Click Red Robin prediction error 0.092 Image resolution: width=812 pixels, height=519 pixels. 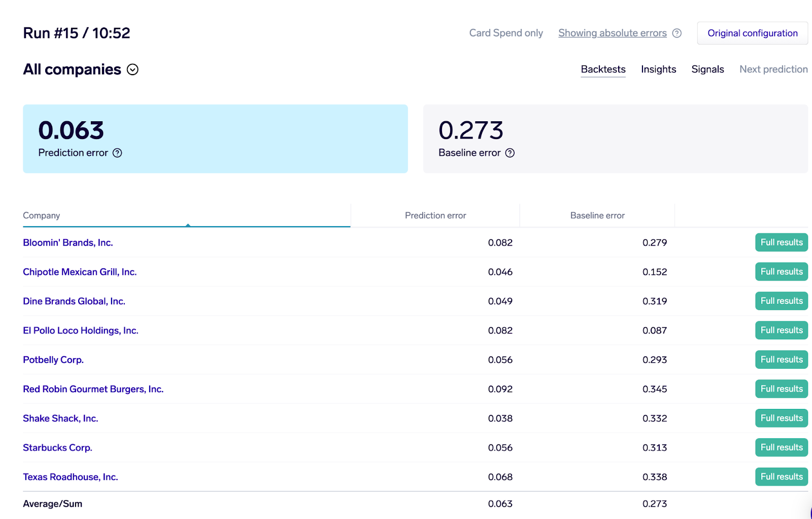tap(500, 389)
